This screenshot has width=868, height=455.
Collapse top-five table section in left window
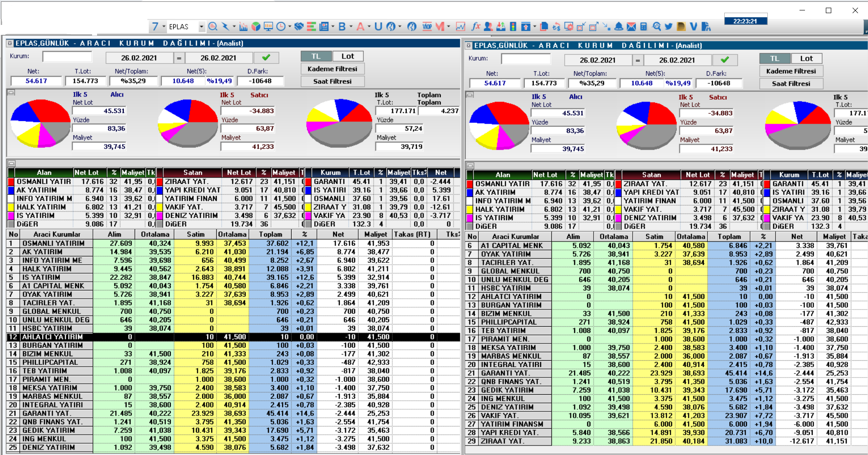pyautogui.click(x=11, y=163)
